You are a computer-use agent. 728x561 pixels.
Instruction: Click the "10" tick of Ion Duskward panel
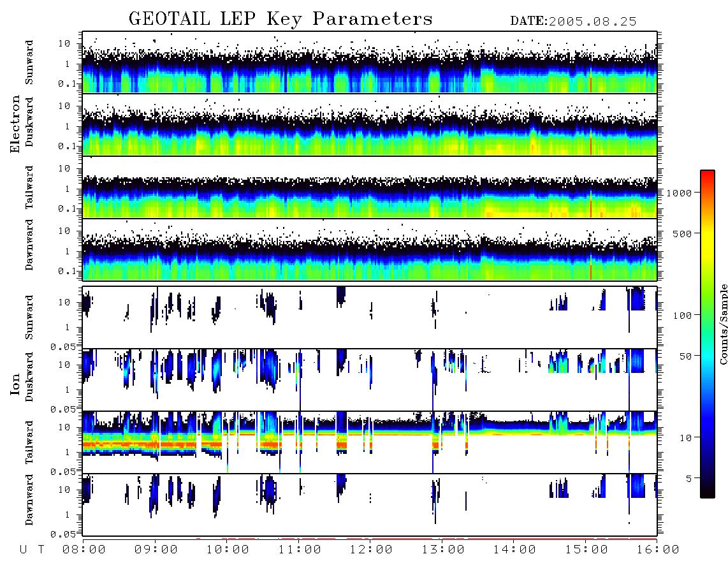[64, 365]
